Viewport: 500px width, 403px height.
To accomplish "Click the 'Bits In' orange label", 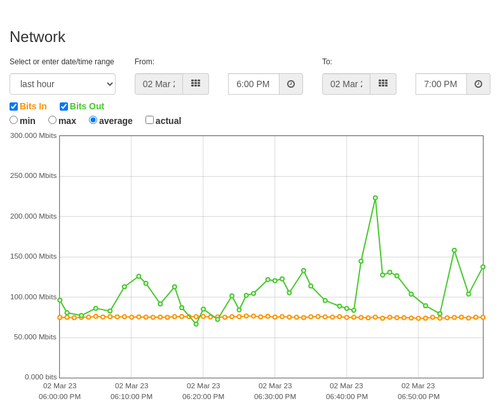I will (33, 106).
